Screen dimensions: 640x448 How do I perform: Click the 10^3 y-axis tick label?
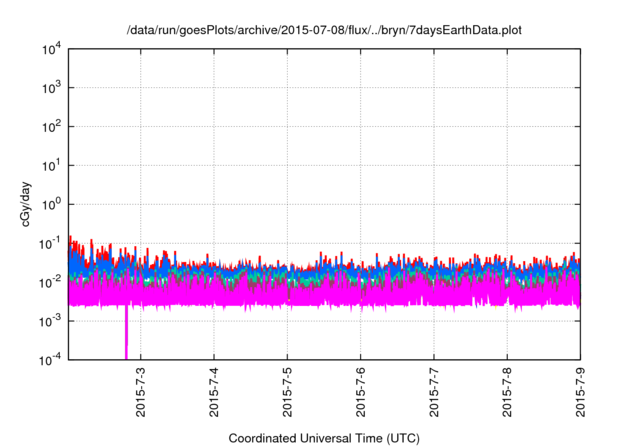click(x=51, y=87)
